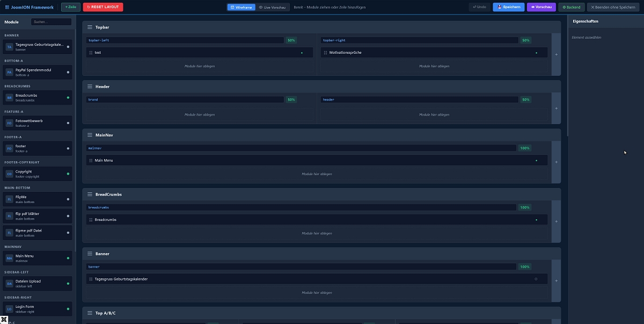Click the module search field Suchen
The height and width of the screenshot is (324, 644).
[51, 22]
